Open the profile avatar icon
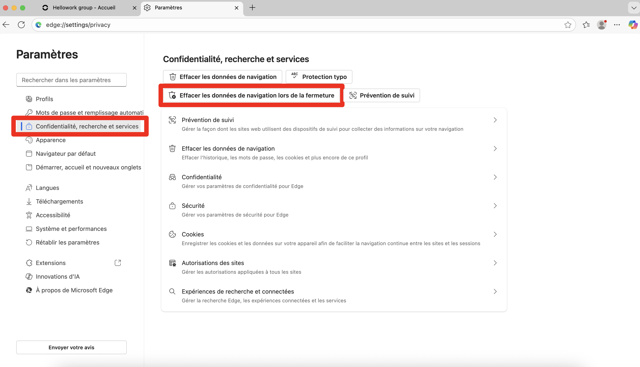 602,25
